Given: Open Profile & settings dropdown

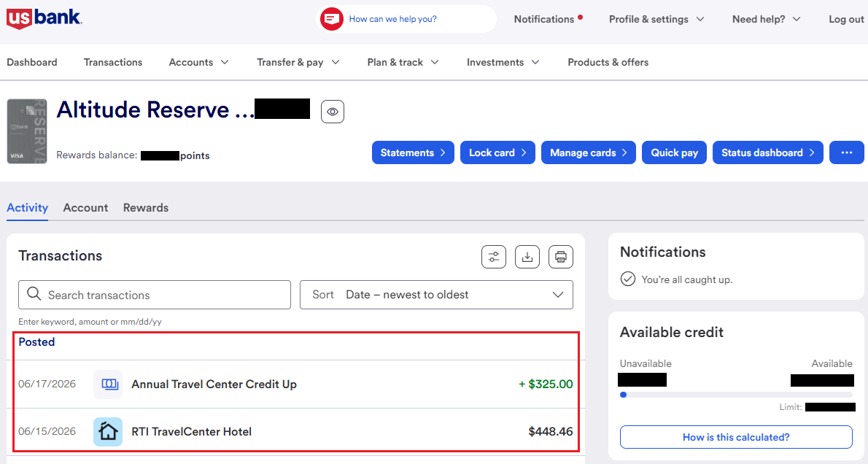Looking at the screenshot, I should pos(656,19).
